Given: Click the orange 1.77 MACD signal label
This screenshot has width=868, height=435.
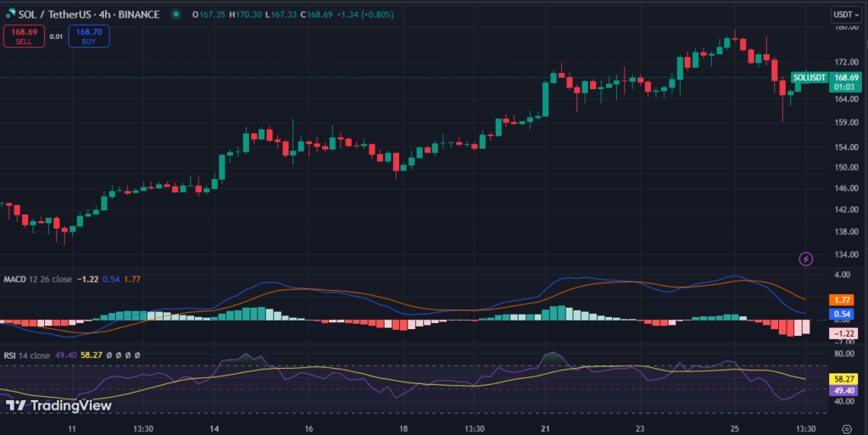Looking at the screenshot, I should (842, 300).
